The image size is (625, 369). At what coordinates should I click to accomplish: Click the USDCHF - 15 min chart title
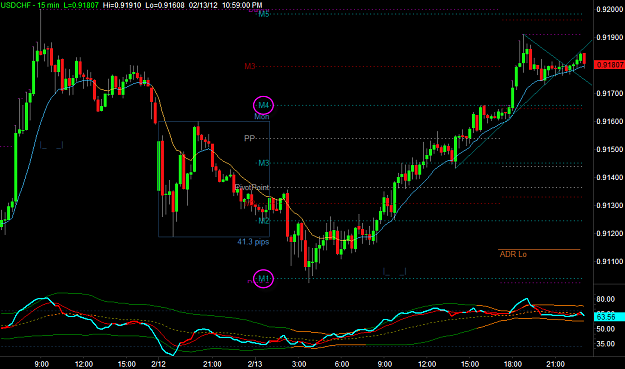coord(29,5)
